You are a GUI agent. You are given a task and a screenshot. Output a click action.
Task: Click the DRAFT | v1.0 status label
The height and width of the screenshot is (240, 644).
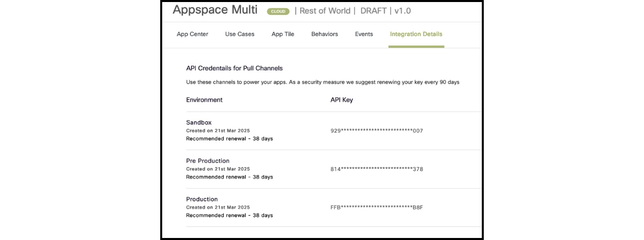pos(386,11)
